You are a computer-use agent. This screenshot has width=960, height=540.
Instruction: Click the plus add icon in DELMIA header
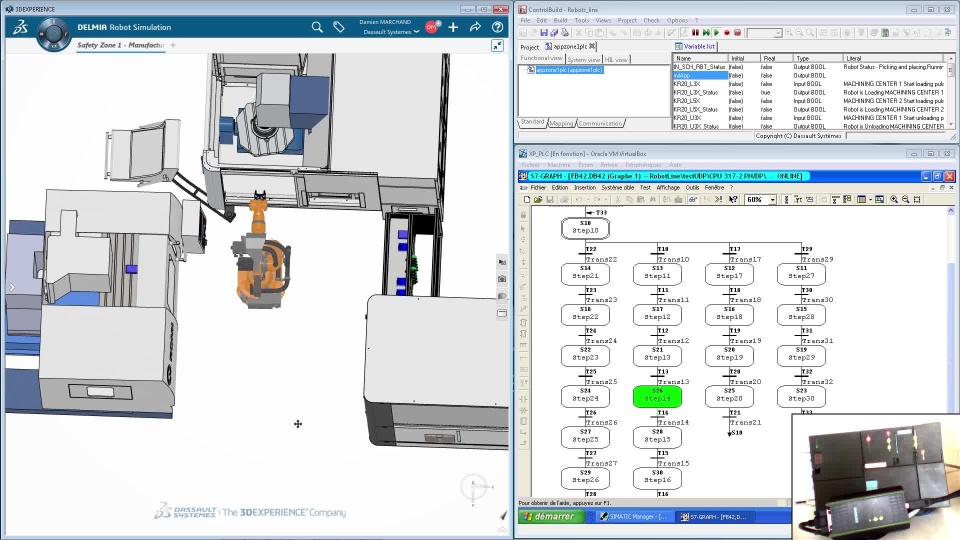coord(453,27)
